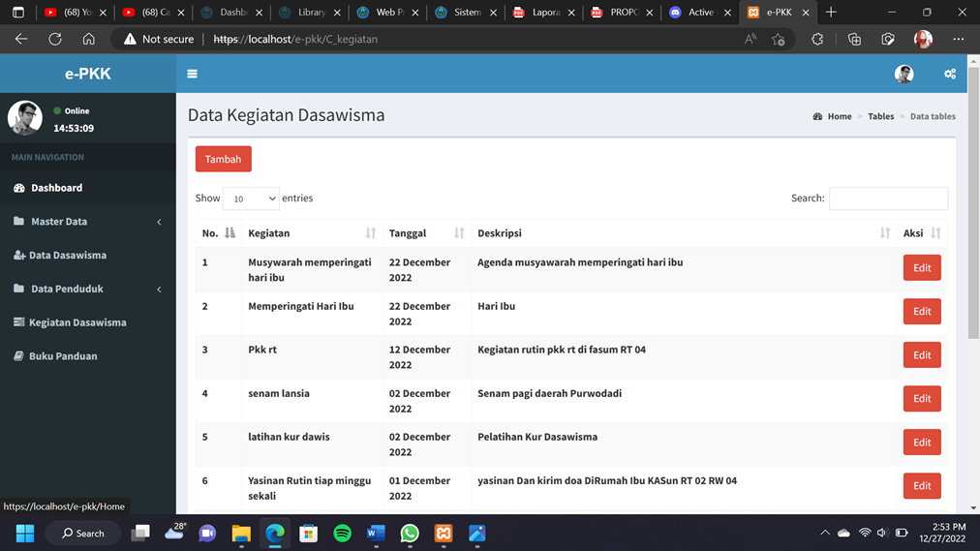Image resolution: width=980 pixels, height=551 pixels.
Task: Open the settings gears icon in header
Action: (949, 74)
